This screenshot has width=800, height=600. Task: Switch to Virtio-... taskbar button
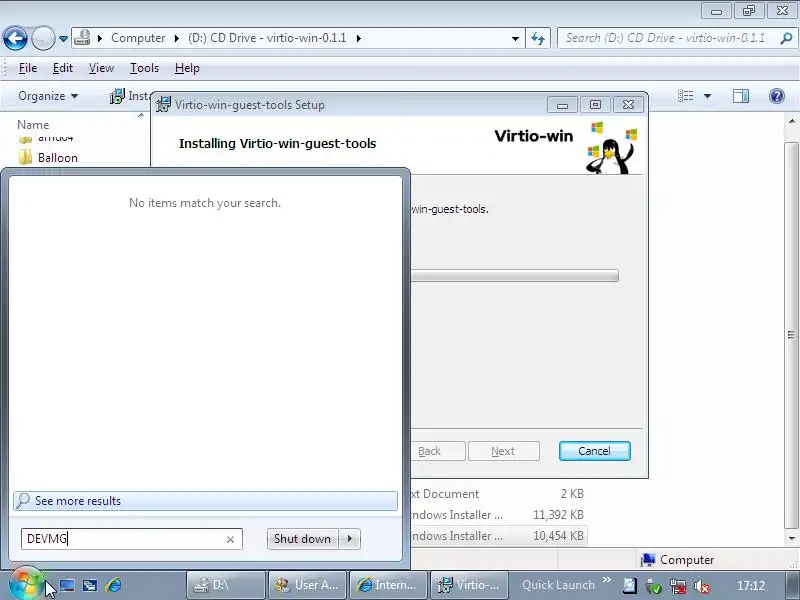coord(470,585)
